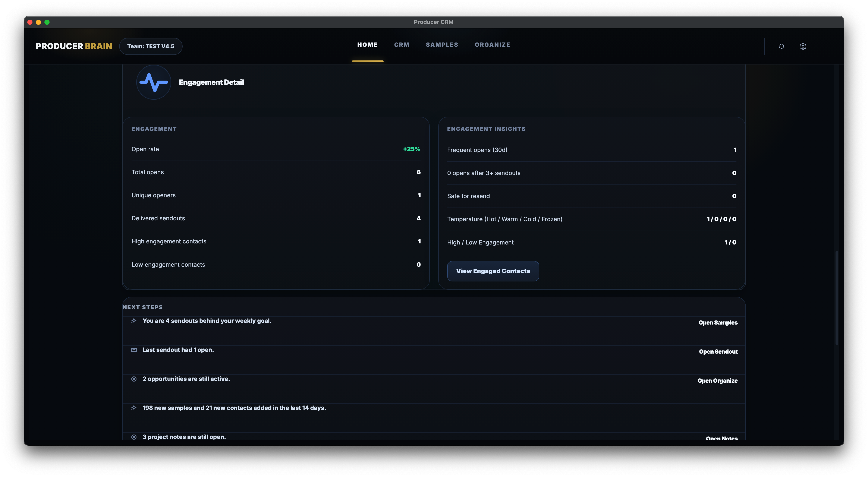
Task: Click Open Organize next step
Action: click(717, 380)
